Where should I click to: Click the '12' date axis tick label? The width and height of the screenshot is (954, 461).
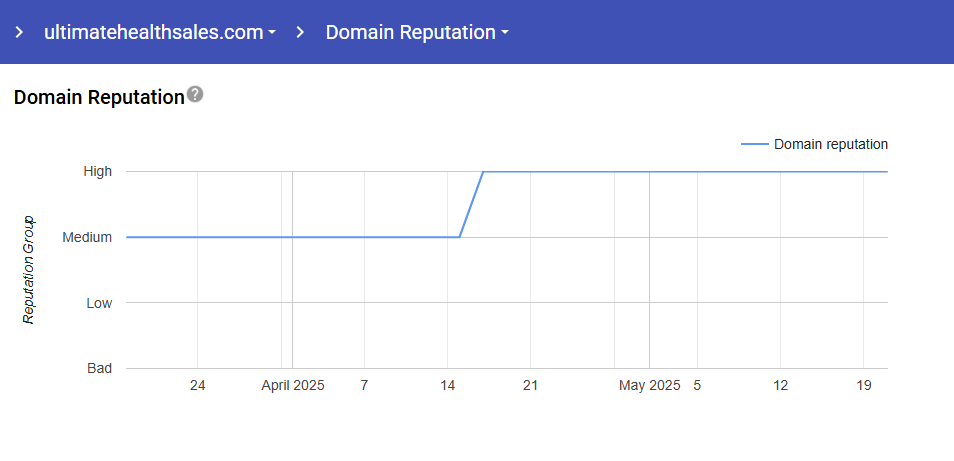pos(780,385)
